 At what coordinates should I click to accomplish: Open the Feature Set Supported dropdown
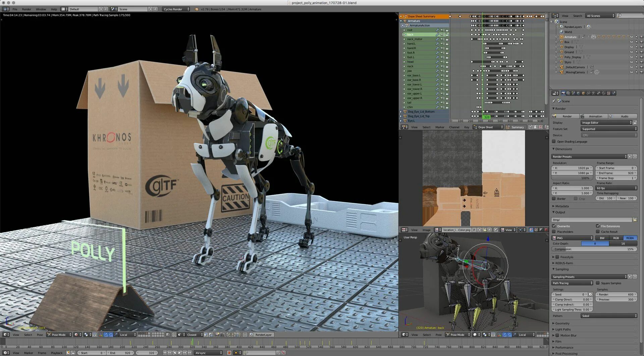(x=609, y=129)
